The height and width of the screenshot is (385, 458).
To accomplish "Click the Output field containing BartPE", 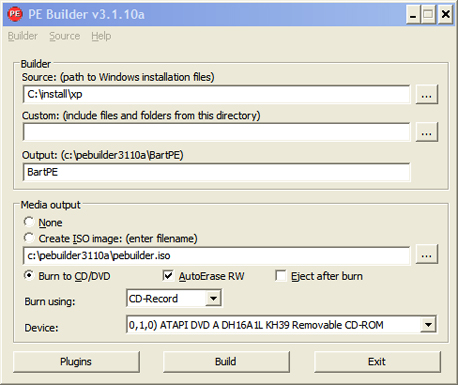I will tap(216, 172).
